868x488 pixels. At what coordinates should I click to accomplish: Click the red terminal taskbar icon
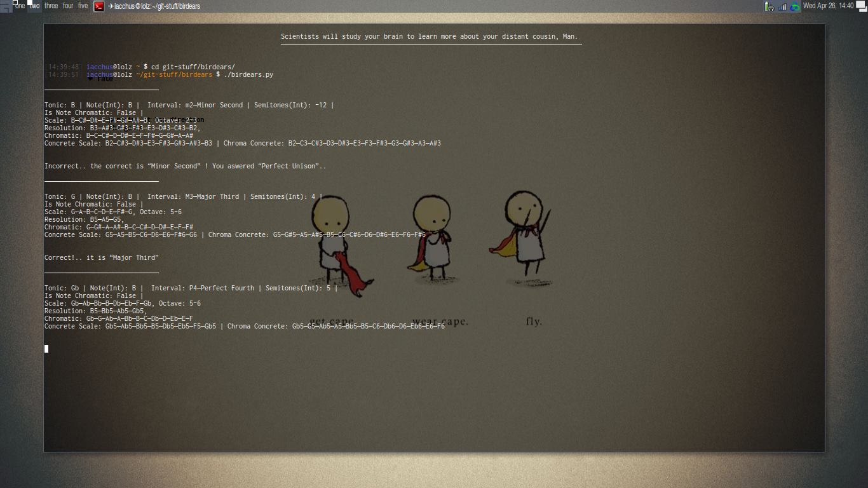pyautogui.click(x=98, y=6)
